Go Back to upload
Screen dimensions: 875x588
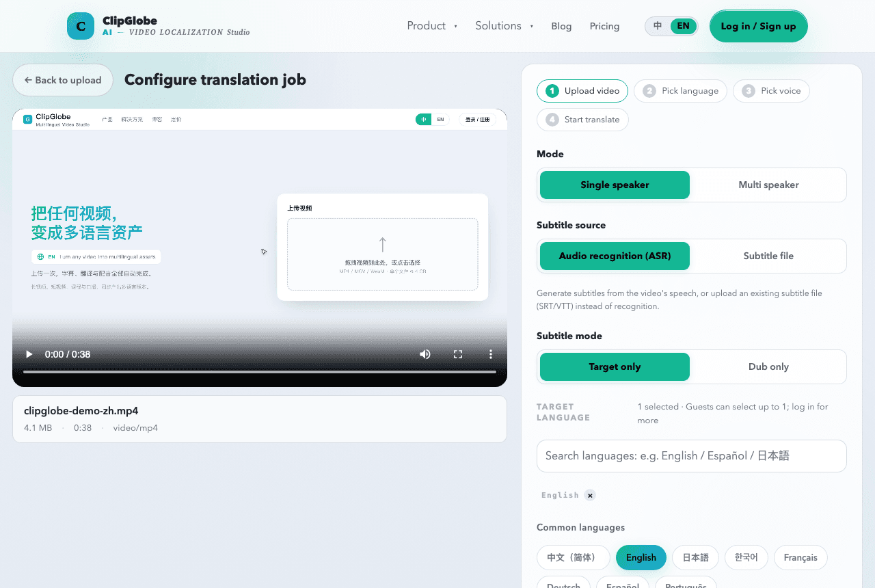tap(63, 80)
